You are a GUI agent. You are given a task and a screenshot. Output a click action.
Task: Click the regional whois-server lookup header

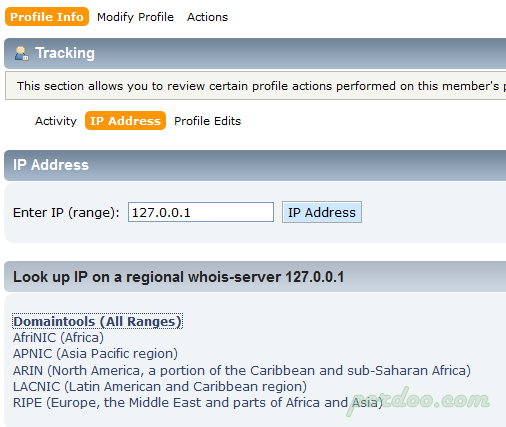click(x=255, y=277)
